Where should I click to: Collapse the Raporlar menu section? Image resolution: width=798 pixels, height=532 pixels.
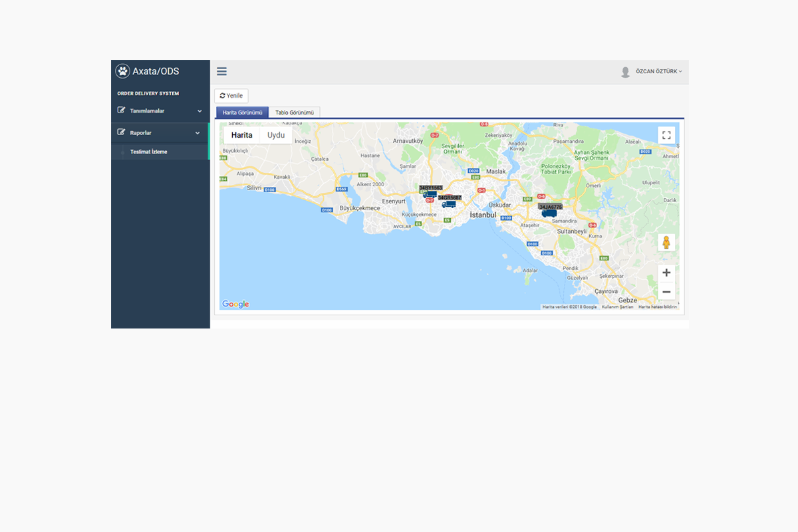(x=198, y=133)
